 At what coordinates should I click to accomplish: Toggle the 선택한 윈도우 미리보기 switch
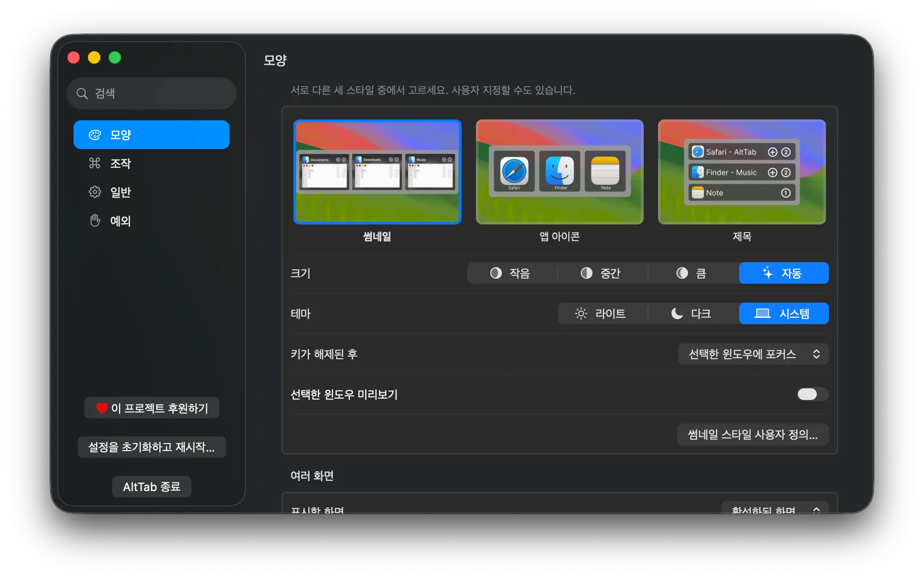click(812, 394)
